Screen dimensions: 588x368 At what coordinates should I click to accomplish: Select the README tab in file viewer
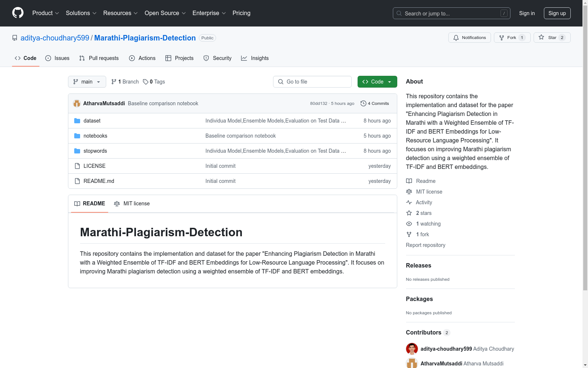[90, 204]
